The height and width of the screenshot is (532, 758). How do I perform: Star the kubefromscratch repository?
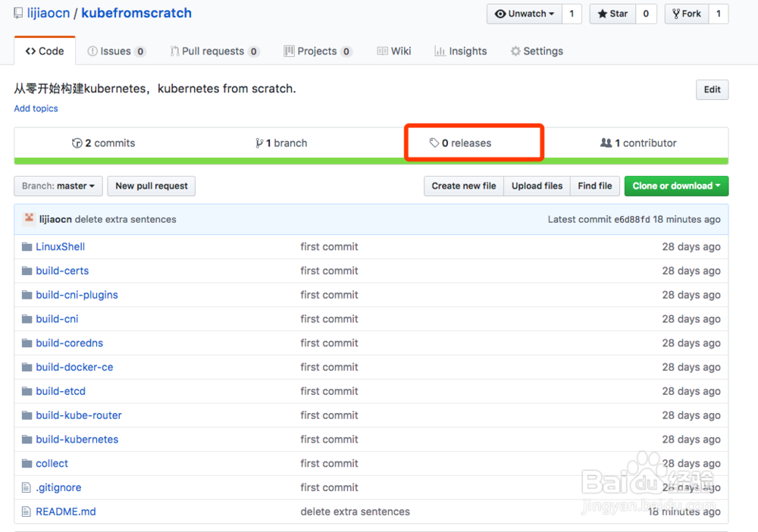tap(612, 13)
